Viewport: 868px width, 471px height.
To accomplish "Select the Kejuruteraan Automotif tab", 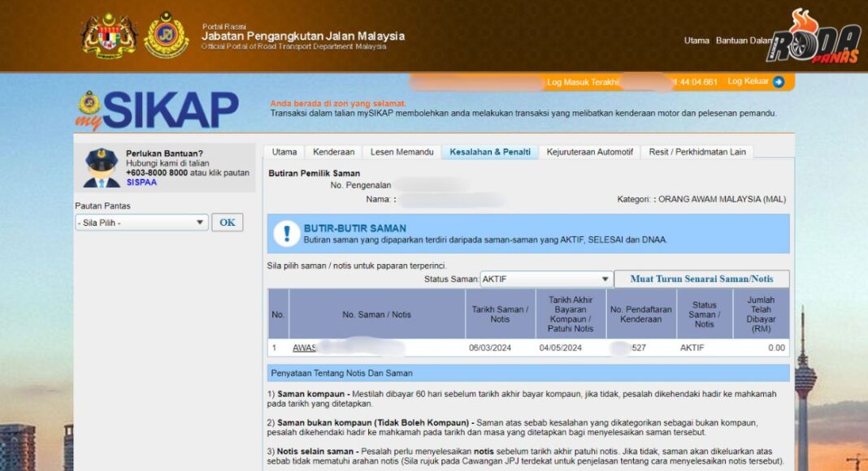I will 589,152.
